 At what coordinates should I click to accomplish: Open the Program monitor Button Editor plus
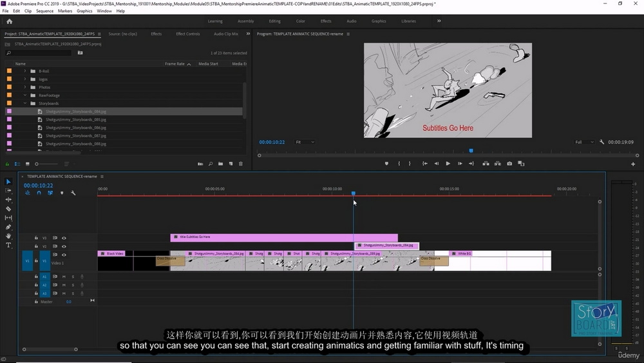point(633,164)
